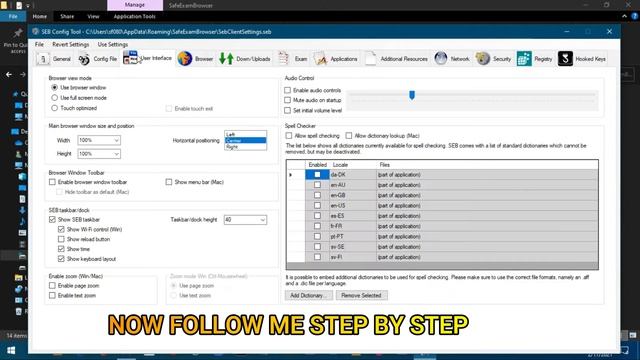Image resolution: width=640 pixels, height=360 pixels.
Task: Uncheck Show SEB taskbar
Action: 52,220
